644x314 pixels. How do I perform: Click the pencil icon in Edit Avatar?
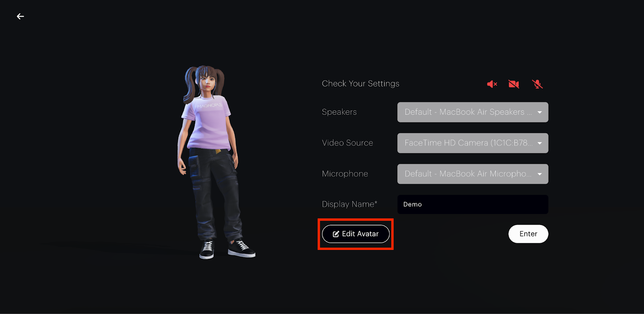pyautogui.click(x=336, y=234)
